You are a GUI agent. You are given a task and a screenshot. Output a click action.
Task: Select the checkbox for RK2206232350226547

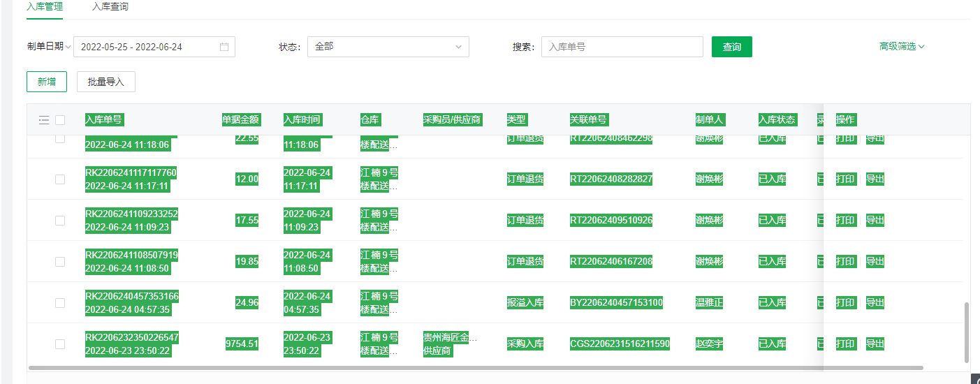tap(60, 344)
